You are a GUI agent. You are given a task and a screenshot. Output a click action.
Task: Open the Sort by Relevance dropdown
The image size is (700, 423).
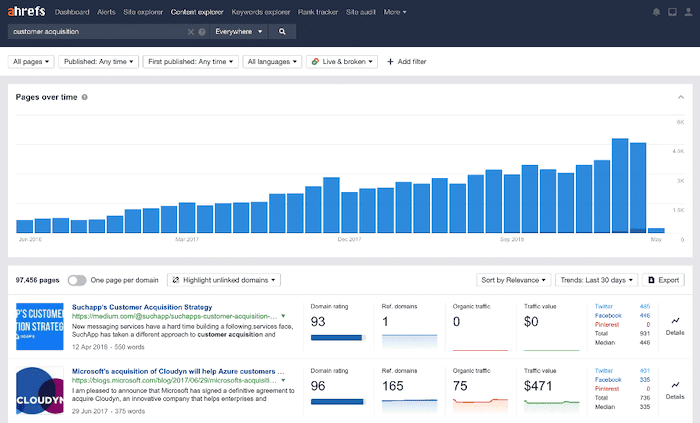click(514, 280)
